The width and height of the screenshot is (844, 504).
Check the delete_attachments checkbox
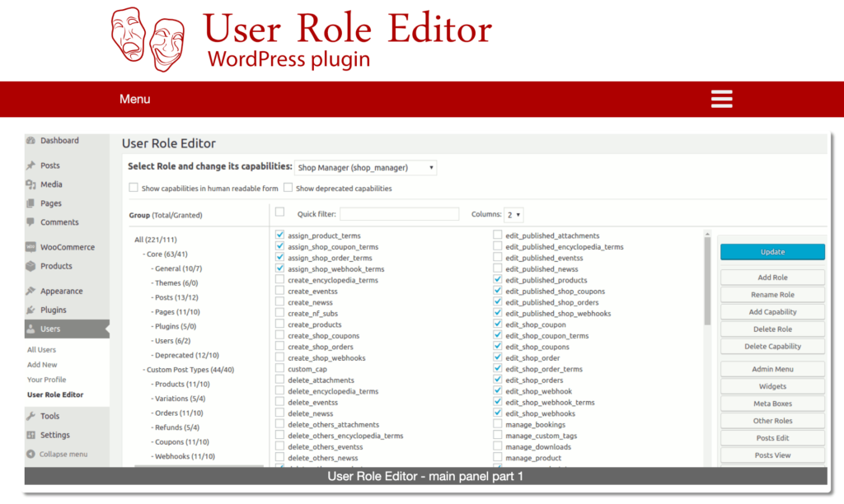(280, 379)
